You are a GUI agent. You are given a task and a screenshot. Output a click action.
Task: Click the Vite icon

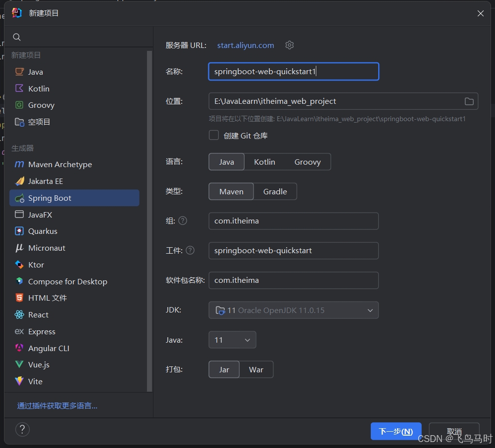point(19,381)
